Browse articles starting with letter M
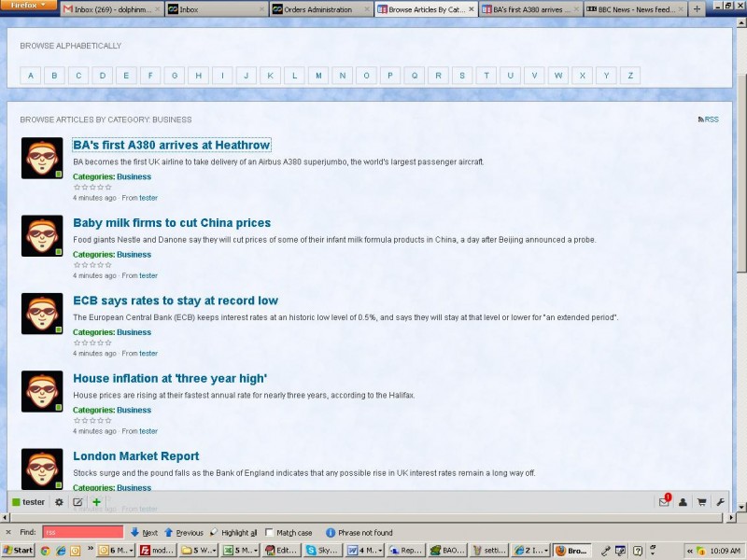 (318, 76)
